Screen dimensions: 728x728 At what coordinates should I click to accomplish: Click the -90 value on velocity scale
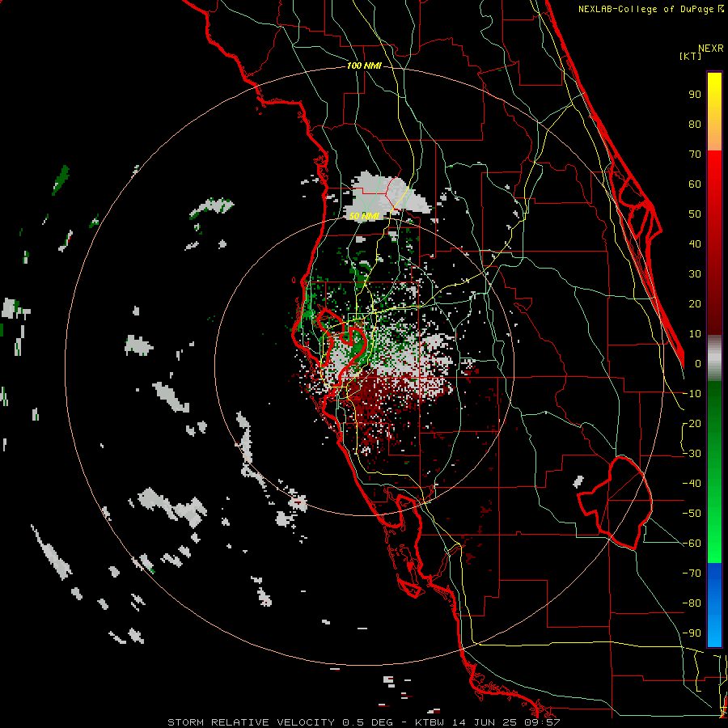[x=692, y=633]
